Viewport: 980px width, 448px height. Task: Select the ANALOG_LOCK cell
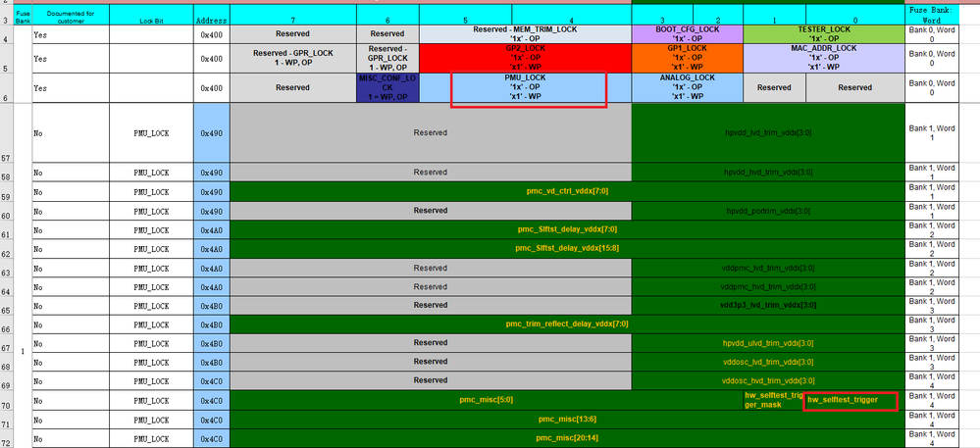(688, 88)
